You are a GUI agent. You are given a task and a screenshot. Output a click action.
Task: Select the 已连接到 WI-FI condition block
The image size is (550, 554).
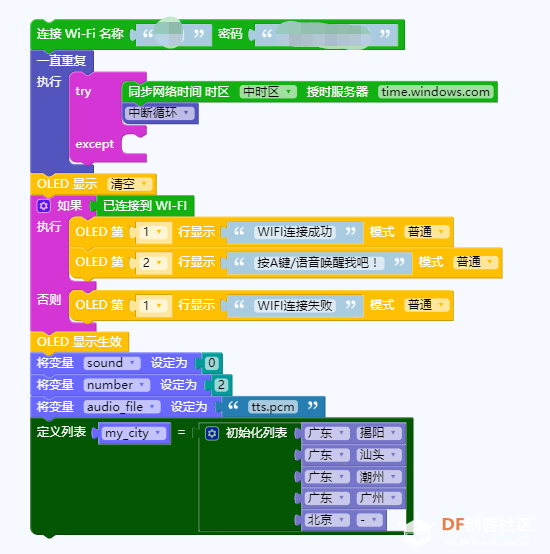coord(145,206)
